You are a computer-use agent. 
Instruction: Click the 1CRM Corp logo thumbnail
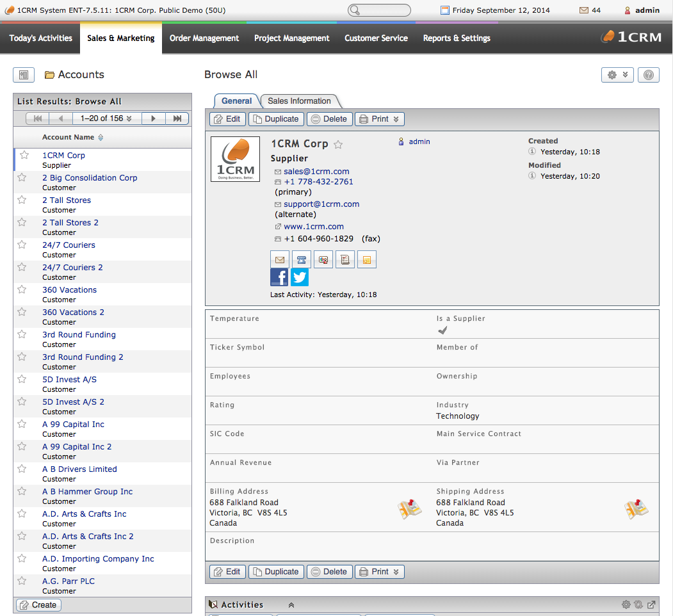coord(235,159)
